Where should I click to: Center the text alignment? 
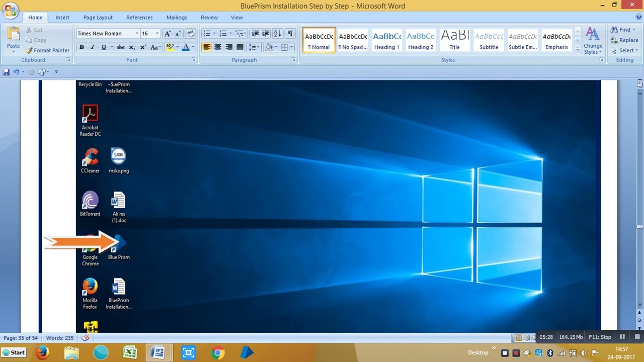click(x=218, y=47)
